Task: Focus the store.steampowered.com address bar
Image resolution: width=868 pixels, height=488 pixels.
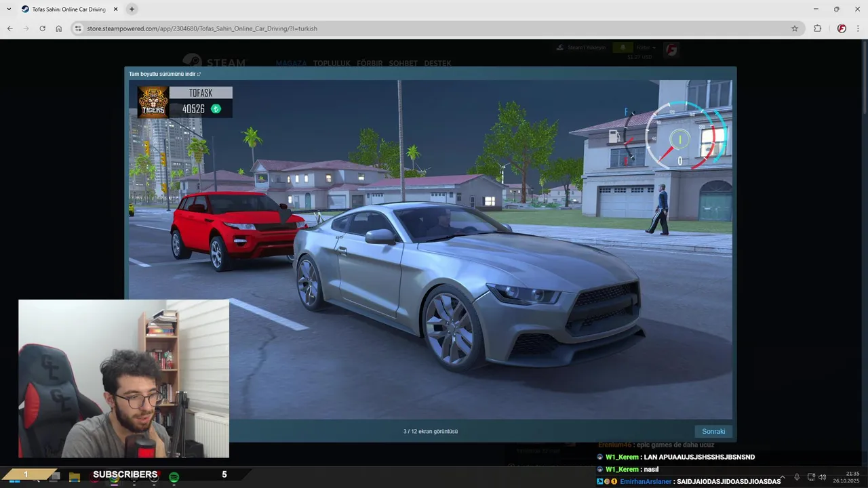Action: (x=434, y=28)
